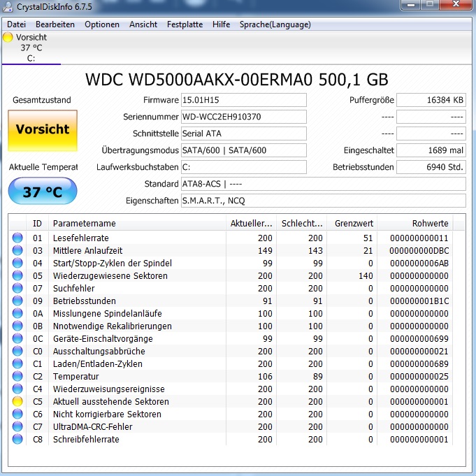Click the CrystalDiskInfo title bar app icon
Screen dimensions: 476x476
click(7, 7)
